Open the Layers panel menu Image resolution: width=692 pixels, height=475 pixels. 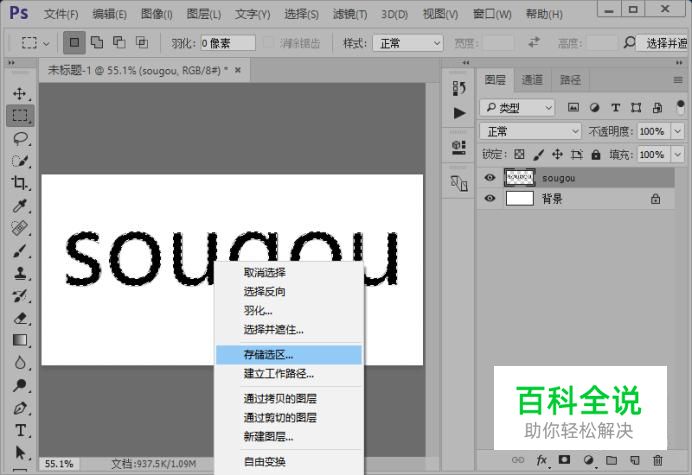point(678,80)
